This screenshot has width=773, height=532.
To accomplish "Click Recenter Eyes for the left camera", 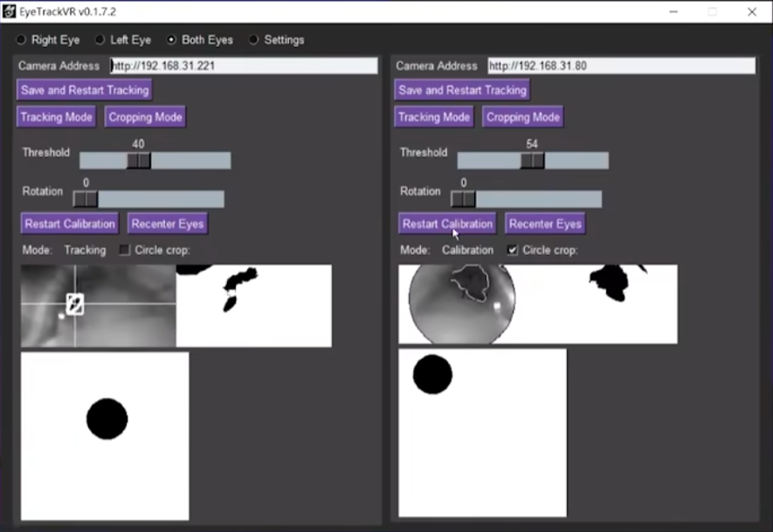I will point(167,224).
